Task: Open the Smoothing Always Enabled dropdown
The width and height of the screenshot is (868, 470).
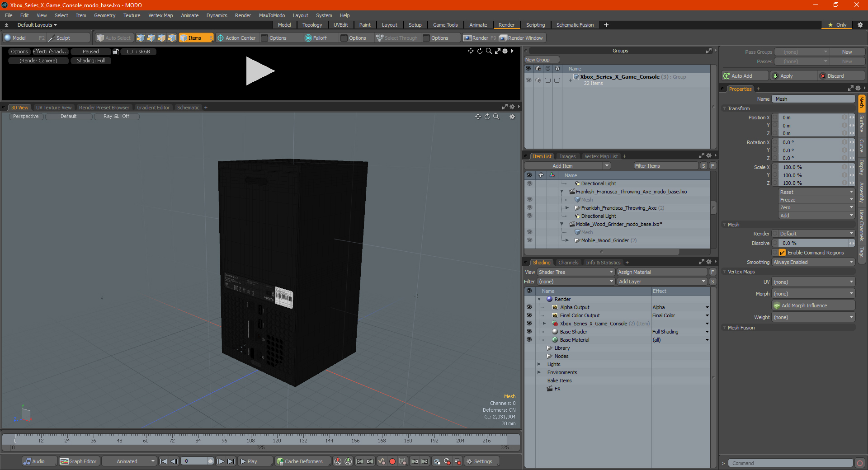Action: (x=813, y=262)
